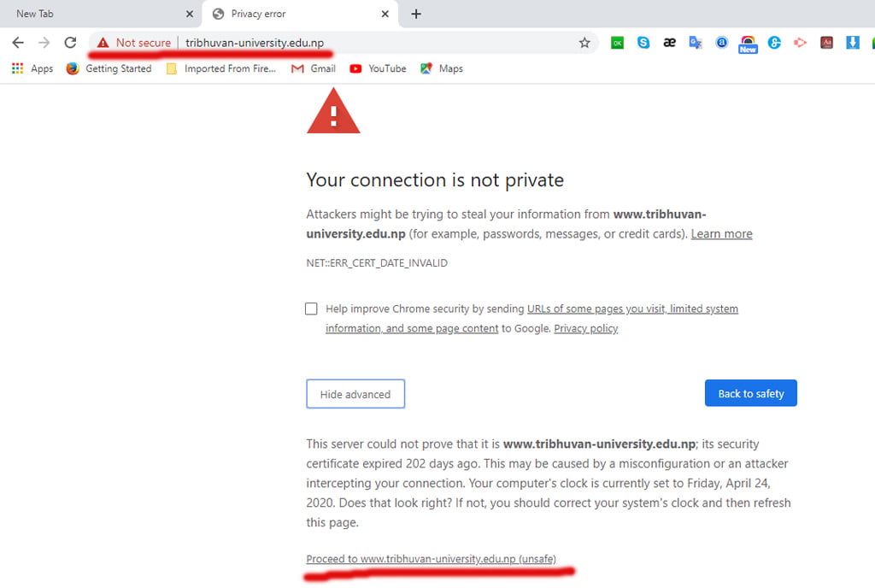Open the Apps grid shortcut

32,68
